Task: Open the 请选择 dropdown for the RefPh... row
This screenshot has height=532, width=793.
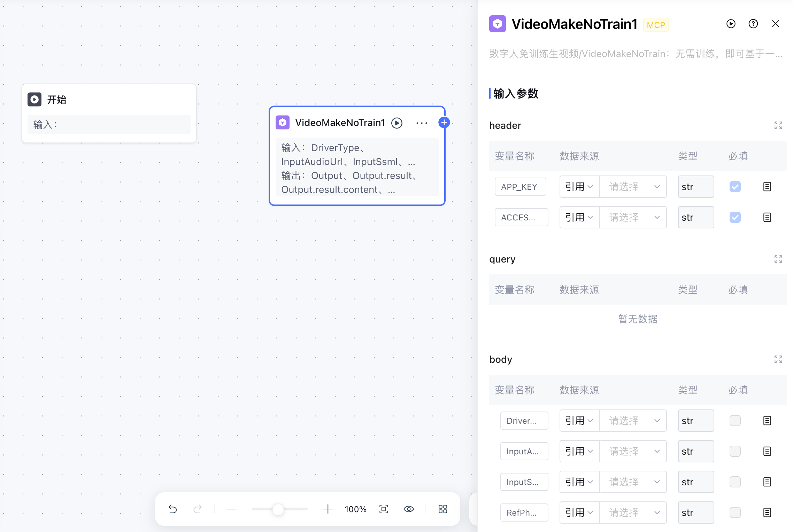Action: point(633,513)
